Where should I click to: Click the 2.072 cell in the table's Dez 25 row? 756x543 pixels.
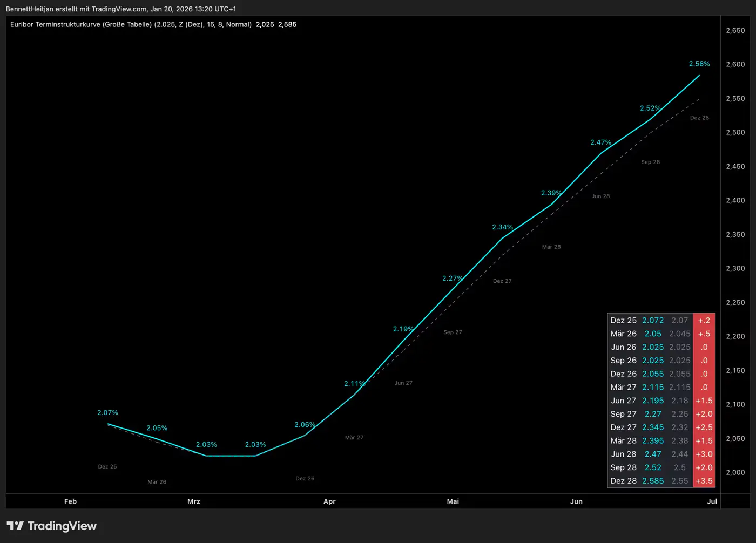tap(653, 320)
